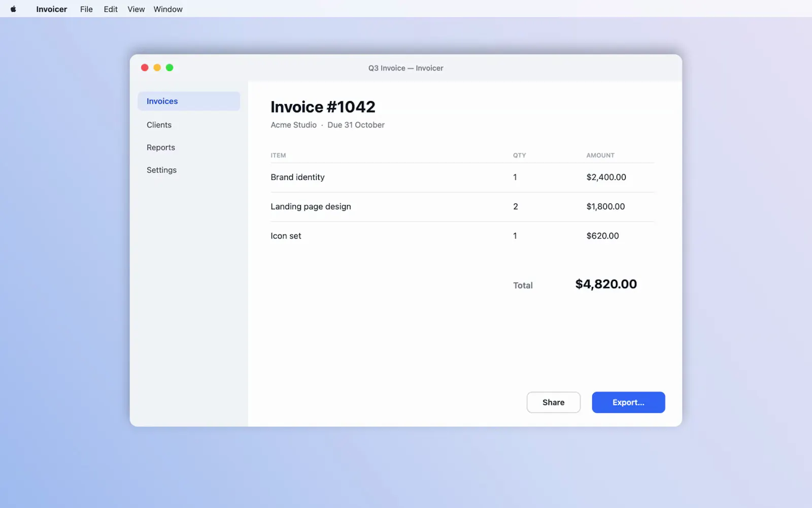The width and height of the screenshot is (812, 508).
Task: Open the View menu
Action: point(136,9)
